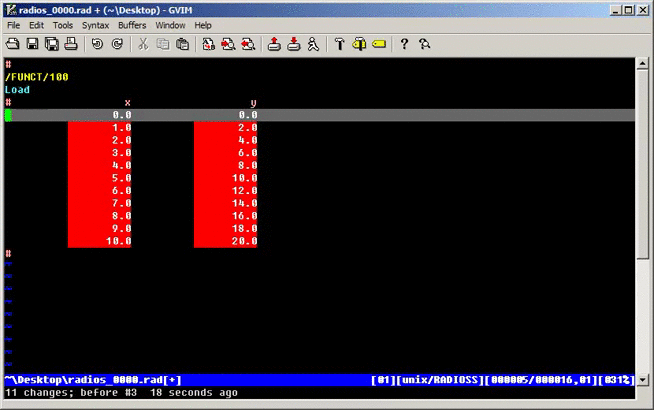Click the Build Tags icon
Image resolution: width=654 pixels, height=410 pixels.
tap(359, 44)
